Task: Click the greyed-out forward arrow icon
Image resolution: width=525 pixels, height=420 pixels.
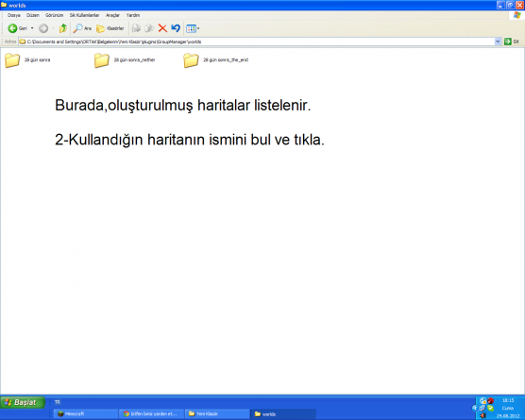Action: [43, 28]
